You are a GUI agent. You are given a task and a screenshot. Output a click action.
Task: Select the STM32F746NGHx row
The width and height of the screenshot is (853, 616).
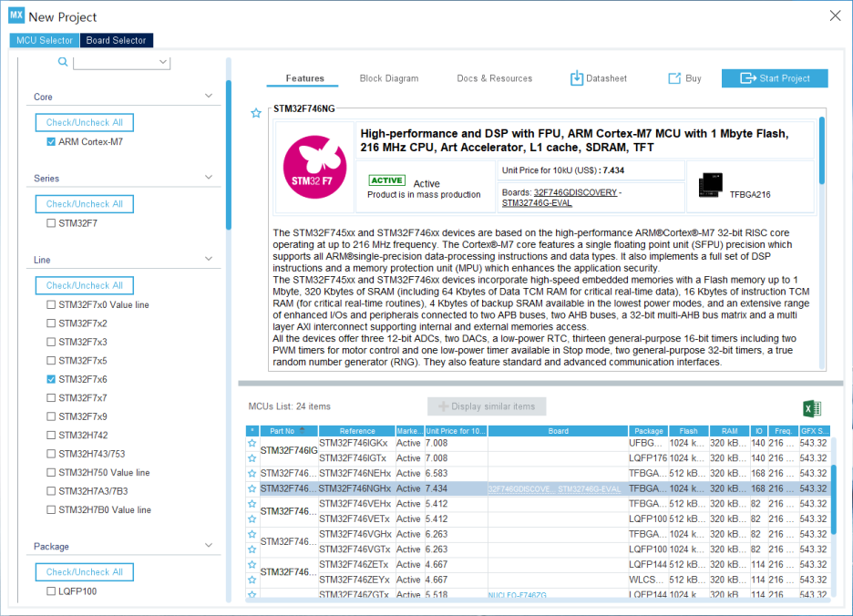538,488
